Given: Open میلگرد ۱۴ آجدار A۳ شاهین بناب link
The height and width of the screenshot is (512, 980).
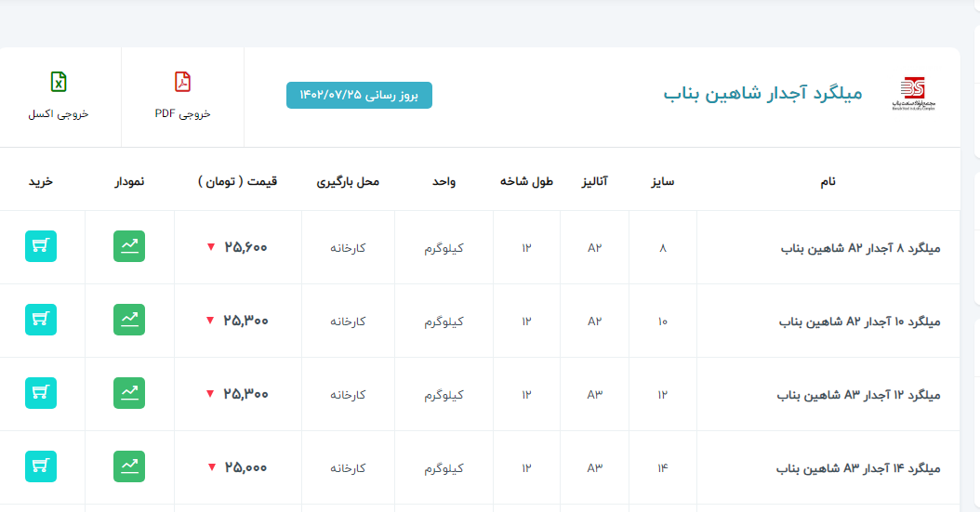Looking at the screenshot, I should point(860,468).
